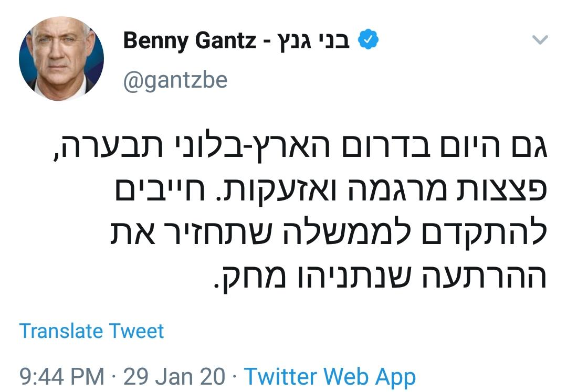Click the 9:44 PM timestamp
The width and height of the screenshot is (567, 392).
(x=61, y=376)
